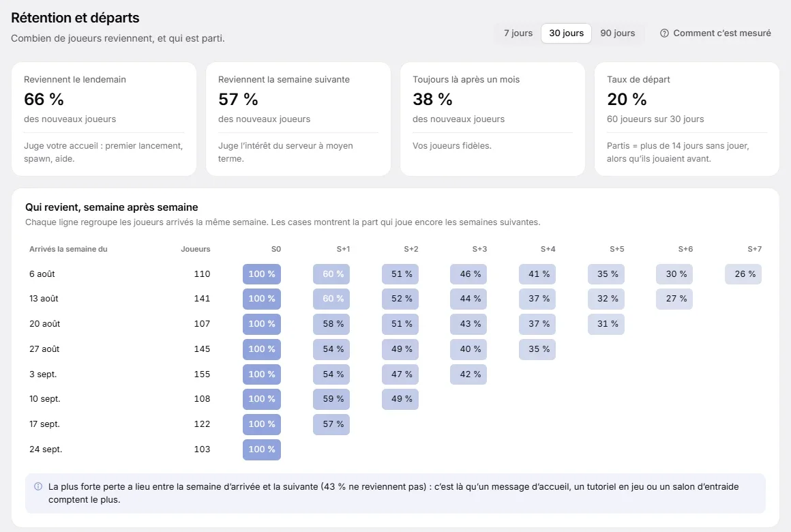
Task: Click the Joueurs column header
Action: (195, 249)
